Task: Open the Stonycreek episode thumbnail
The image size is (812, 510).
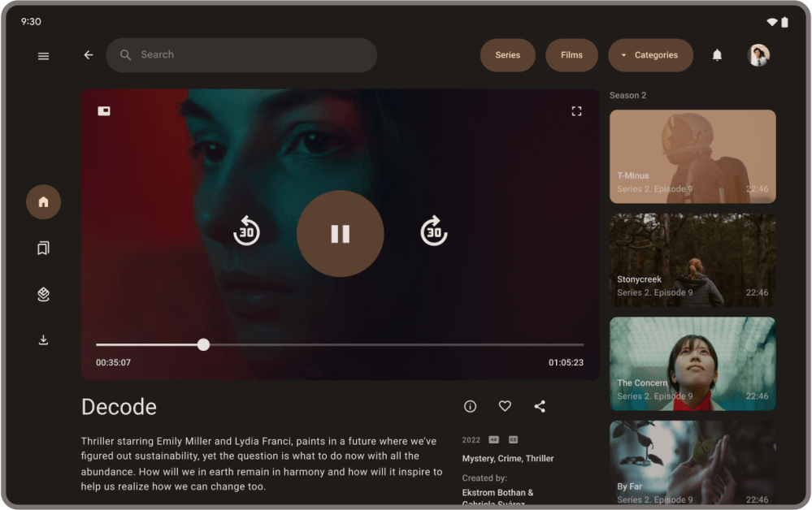Action: [692, 260]
